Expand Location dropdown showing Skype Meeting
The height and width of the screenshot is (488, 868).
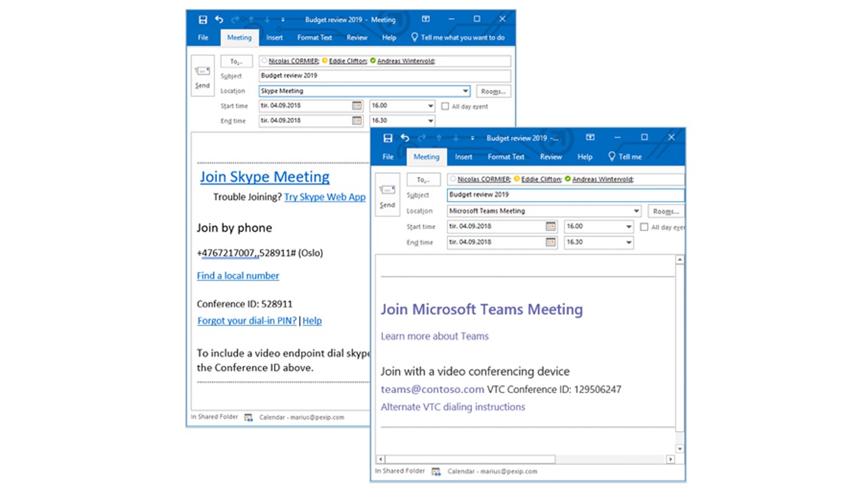coord(465,91)
